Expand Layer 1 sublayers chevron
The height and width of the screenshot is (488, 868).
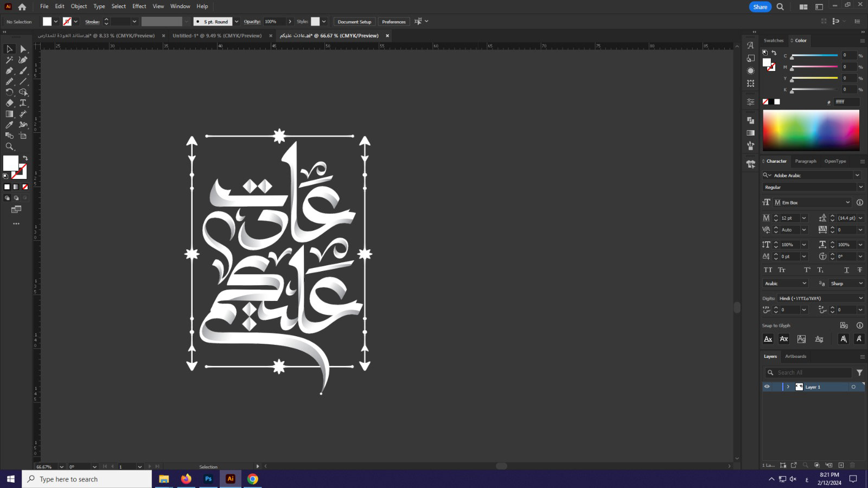tap(788, 387)
